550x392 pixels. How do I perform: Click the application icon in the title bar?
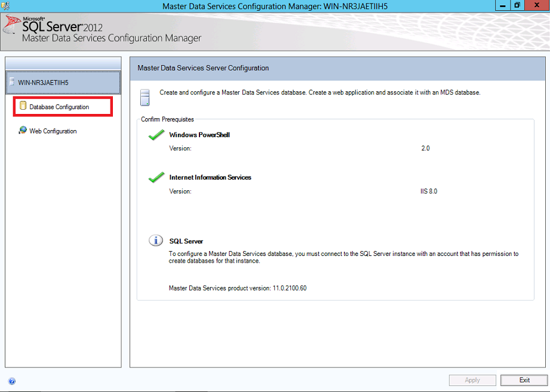click(x=5, y=5)
